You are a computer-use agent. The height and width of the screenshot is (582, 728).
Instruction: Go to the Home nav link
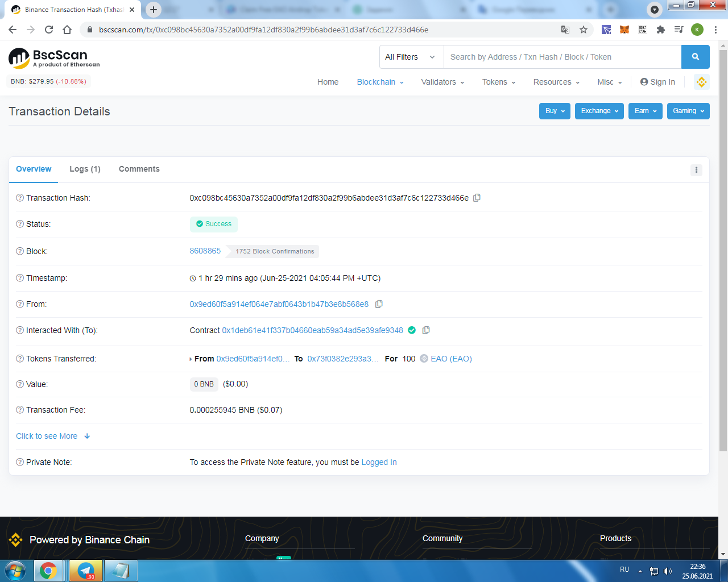click(x=328, y=82)
